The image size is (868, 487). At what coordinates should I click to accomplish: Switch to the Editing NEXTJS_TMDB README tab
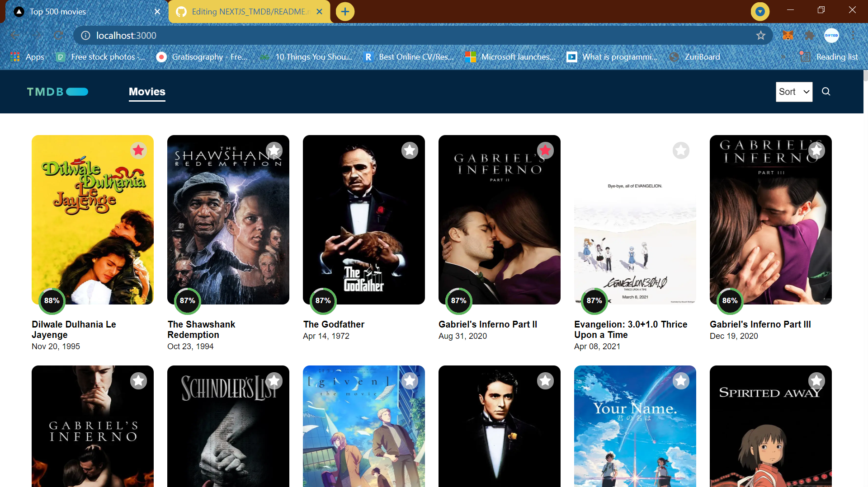point(249,12)
